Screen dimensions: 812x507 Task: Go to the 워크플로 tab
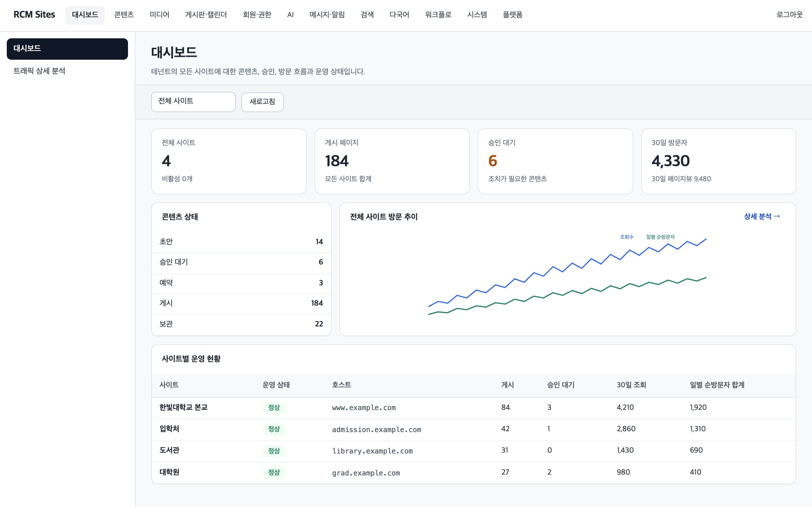click(438, 15)
